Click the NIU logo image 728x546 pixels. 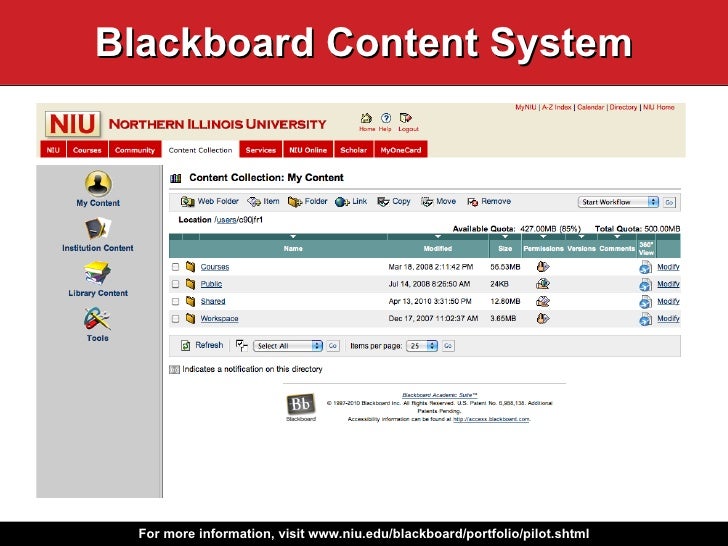(x=73, y=124)
